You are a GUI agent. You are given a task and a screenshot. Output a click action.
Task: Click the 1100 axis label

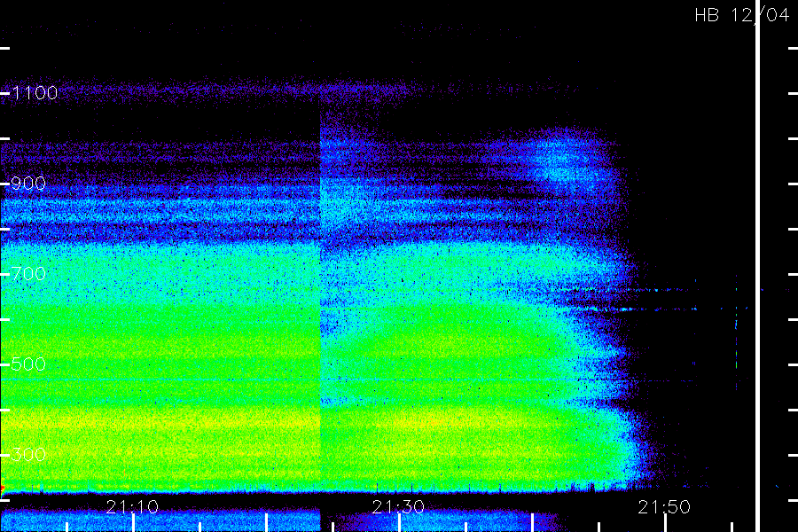35,92
